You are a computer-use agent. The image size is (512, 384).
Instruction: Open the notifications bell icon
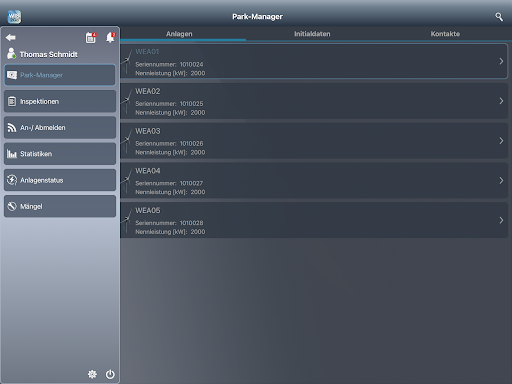(110, 37)
